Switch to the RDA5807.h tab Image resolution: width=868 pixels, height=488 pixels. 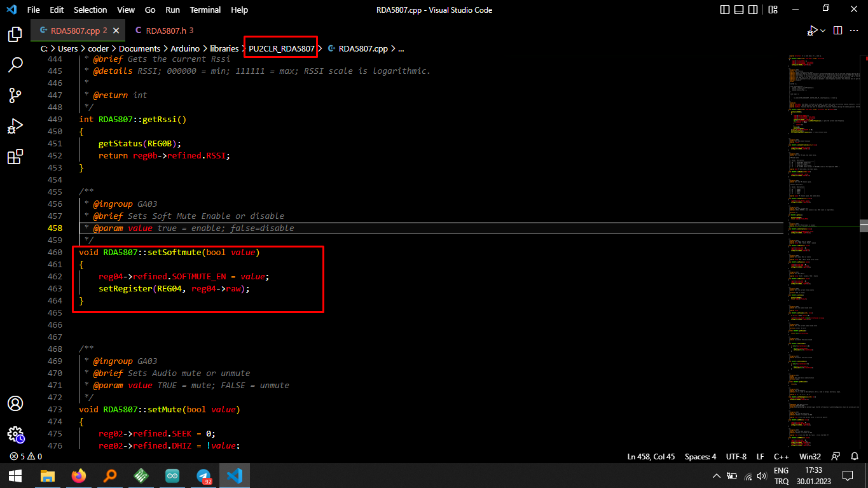coord(165,31)
